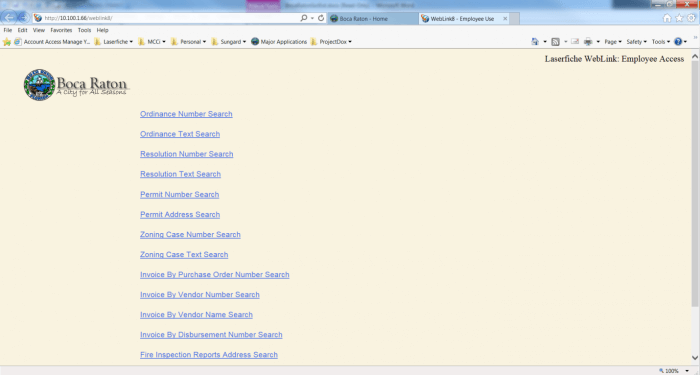Expand the command bar overflow chevron
Viewport: 700px width, 375px height.
point(695,38)
